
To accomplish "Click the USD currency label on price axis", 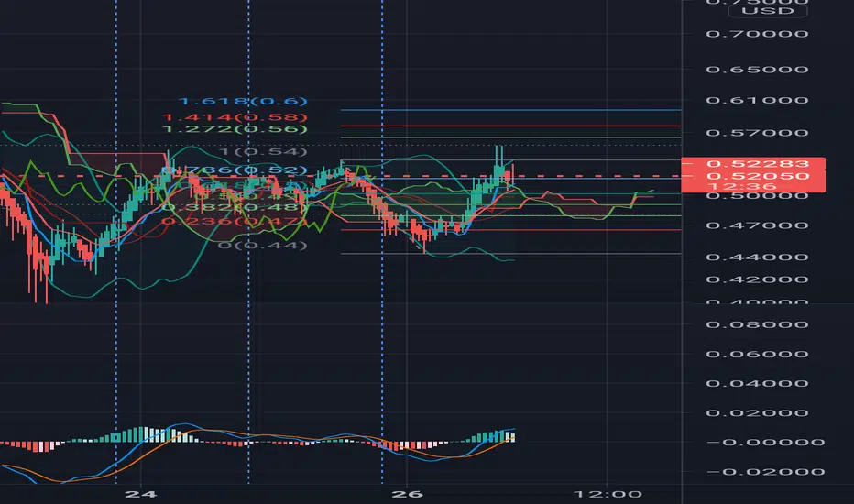I will click(754, 11).
